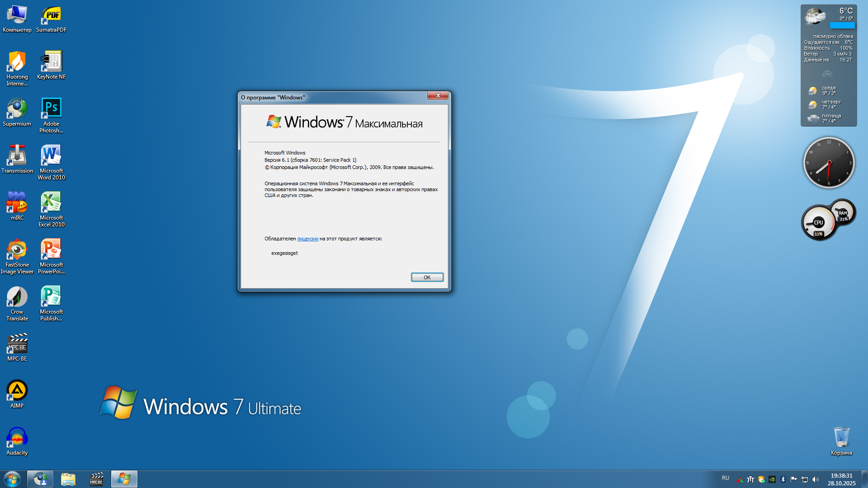The image size is (868, 488).
Task: Select the Microsoft Word 2010 shortcut
Action: [51, 162]
